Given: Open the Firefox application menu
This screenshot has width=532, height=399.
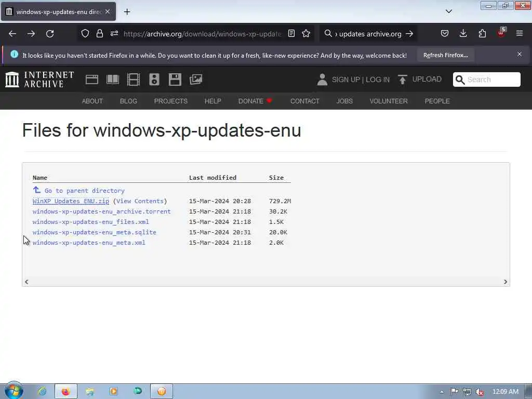Looking at the screenshot, I should pyautogui.click(x=520, y=34).
